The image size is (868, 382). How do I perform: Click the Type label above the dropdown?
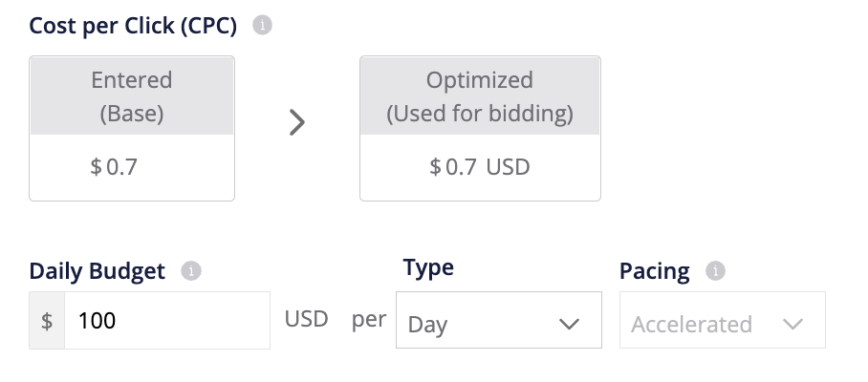coord(428,267)
